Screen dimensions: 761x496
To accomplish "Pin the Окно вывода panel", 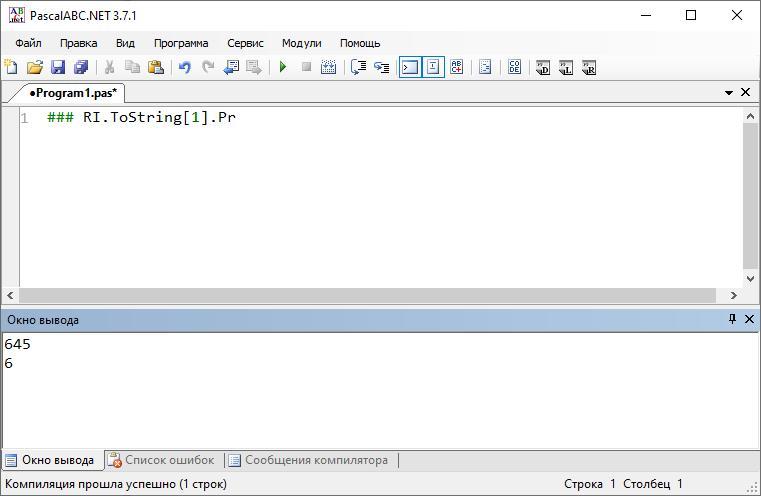I will (x=732, y=319).
